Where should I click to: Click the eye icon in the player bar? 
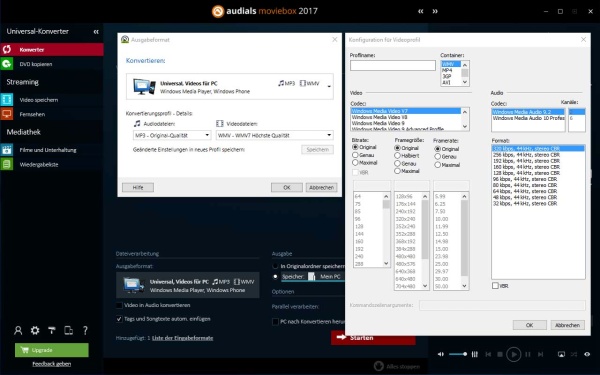tap(587, 354)
